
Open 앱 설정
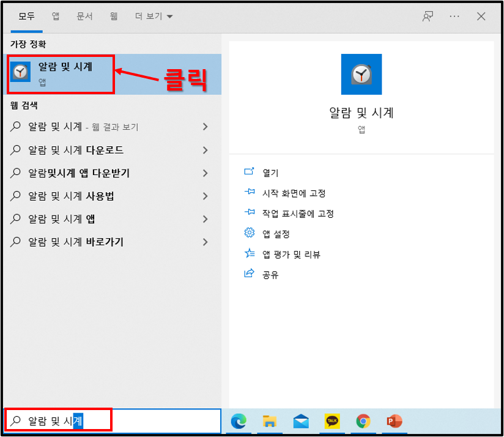tap(276, 234)
